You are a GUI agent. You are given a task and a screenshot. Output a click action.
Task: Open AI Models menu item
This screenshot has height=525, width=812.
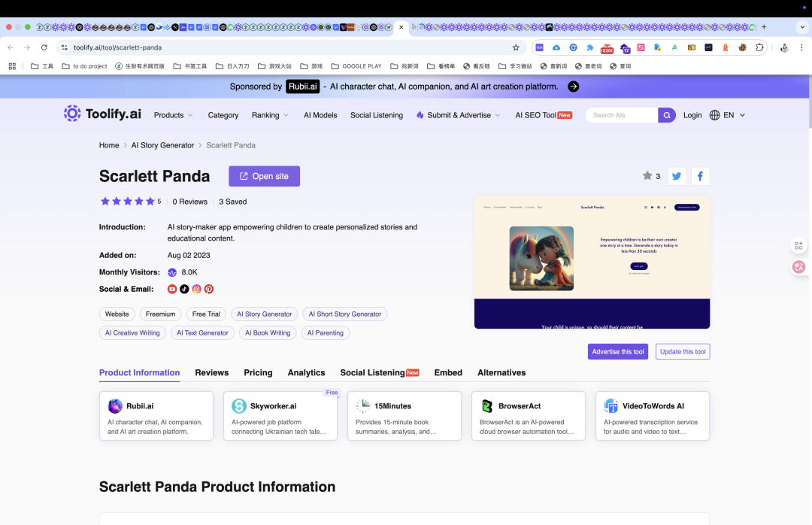[320, 115]
